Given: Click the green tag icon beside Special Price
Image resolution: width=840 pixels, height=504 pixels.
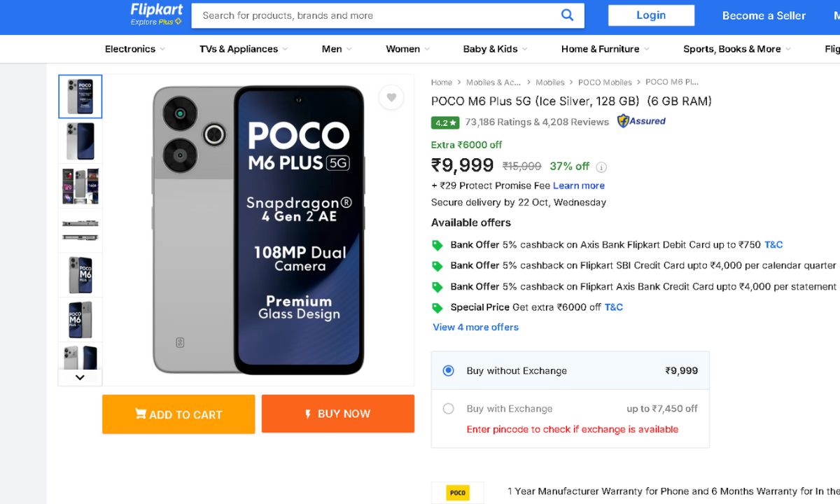Looking at the screenshot, I should pos(437,308).
